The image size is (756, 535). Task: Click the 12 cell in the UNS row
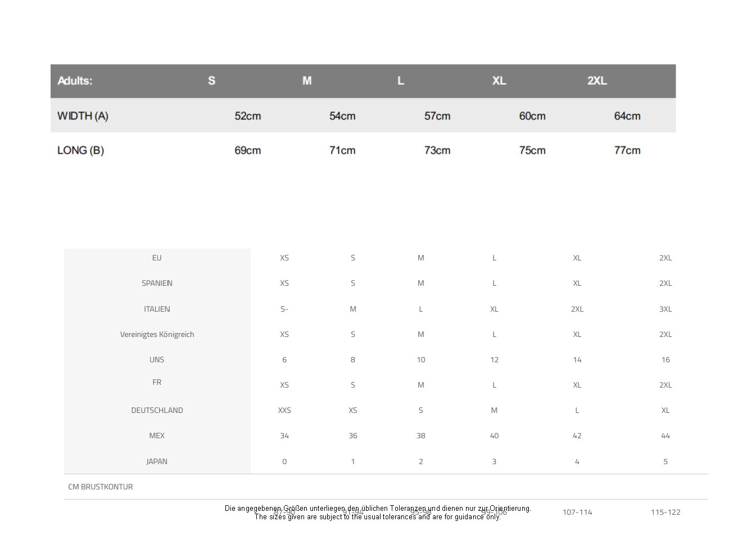pyautogui.click(x=494, y=359)
